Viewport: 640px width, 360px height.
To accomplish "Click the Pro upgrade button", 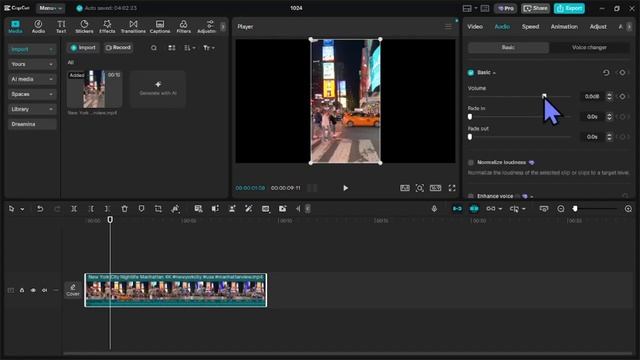I will pyautogui.click(x=506, y=8).
